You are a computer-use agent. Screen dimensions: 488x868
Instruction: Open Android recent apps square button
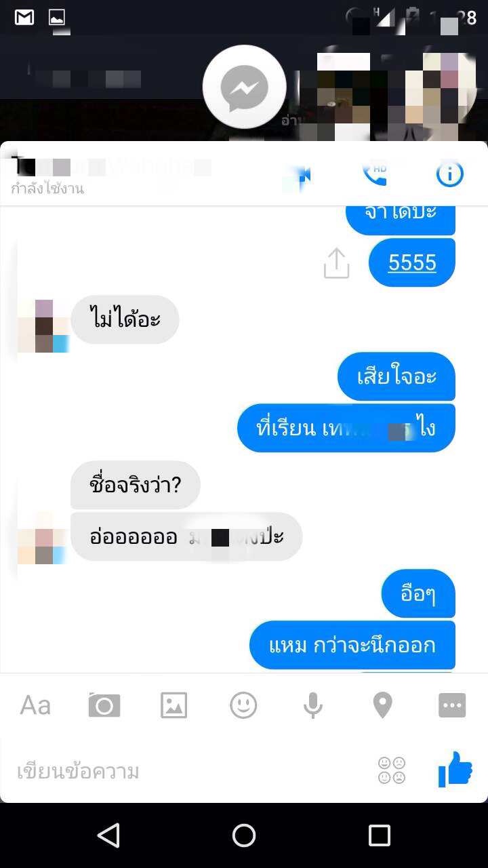pos(380,835)
